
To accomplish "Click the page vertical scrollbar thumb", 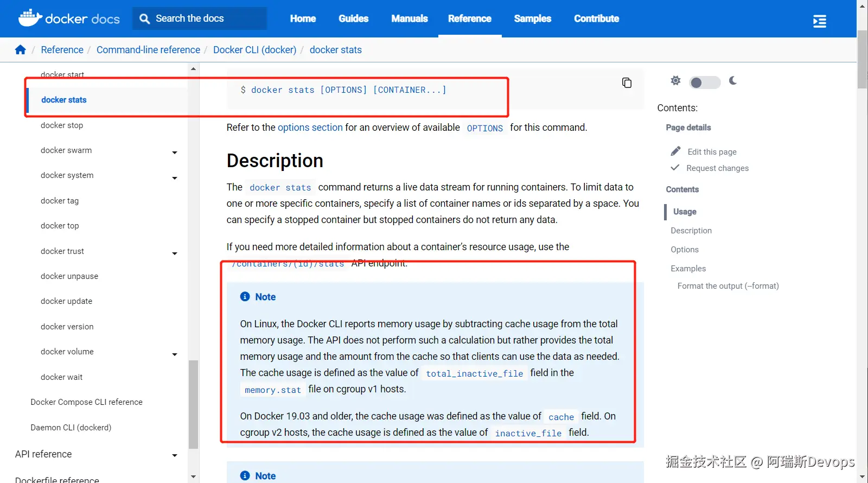I will pos(862,60).
